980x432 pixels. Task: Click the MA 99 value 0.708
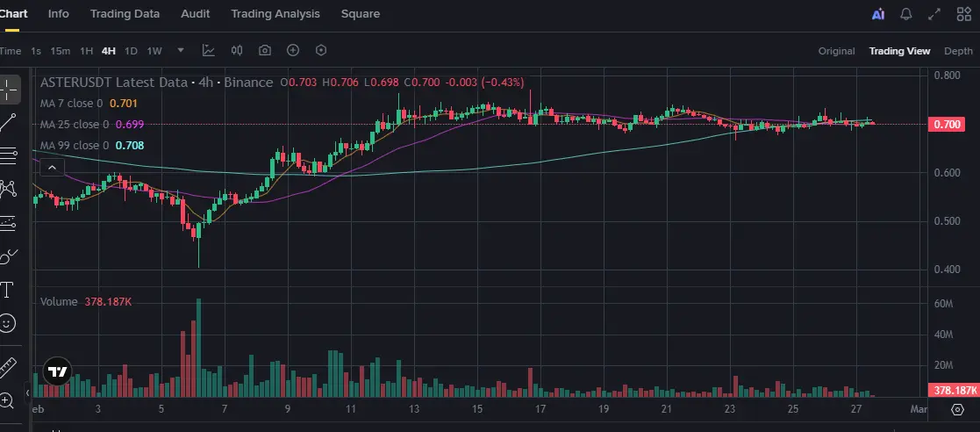pyautogui.click(x=130, y=146)
